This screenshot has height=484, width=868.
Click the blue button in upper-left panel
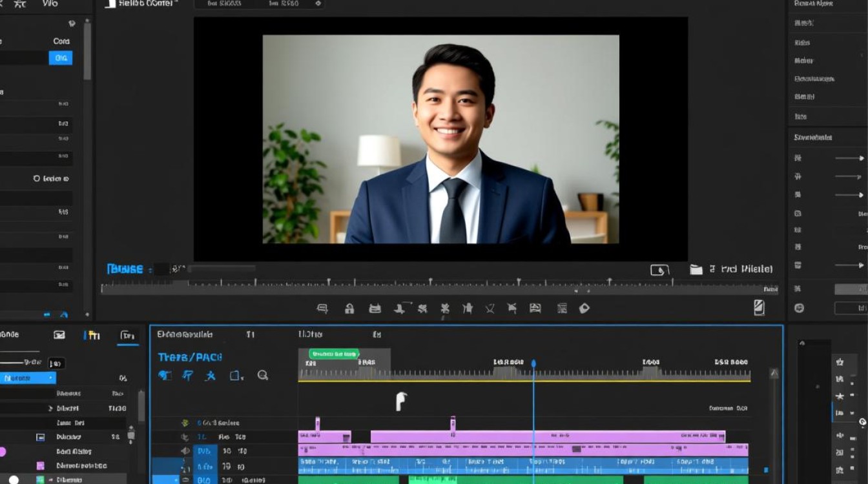[x=61, y=58]
